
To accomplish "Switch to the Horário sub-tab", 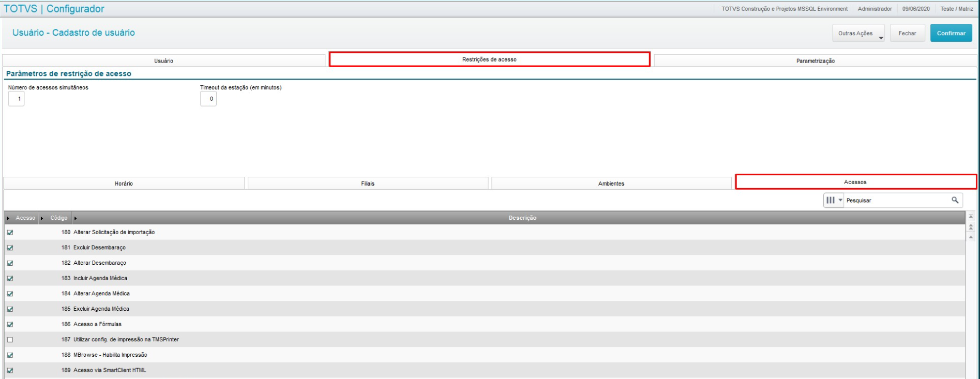I will click(124, 184).
